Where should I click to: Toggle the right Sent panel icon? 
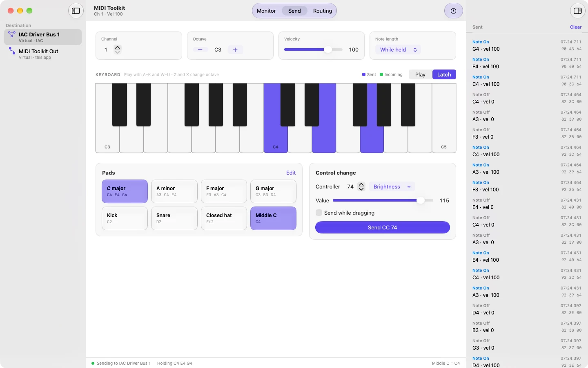coord(577,11)
